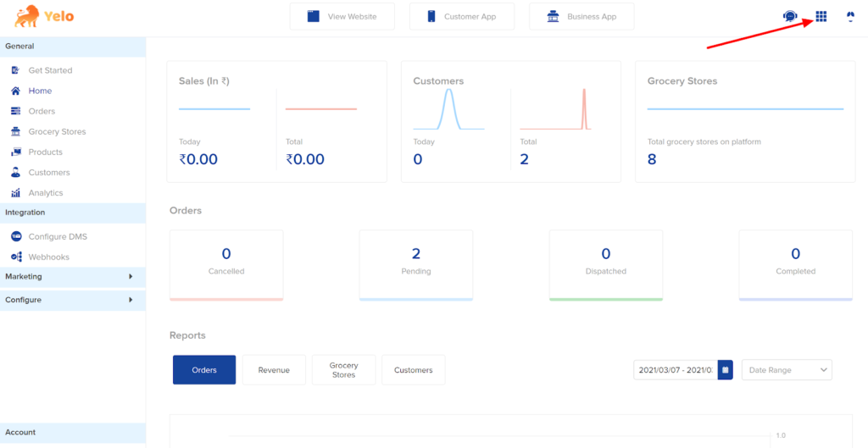Click the Customer App button
Image resolution: width=868 pixels, height=448 pixels.
point(462,17)
